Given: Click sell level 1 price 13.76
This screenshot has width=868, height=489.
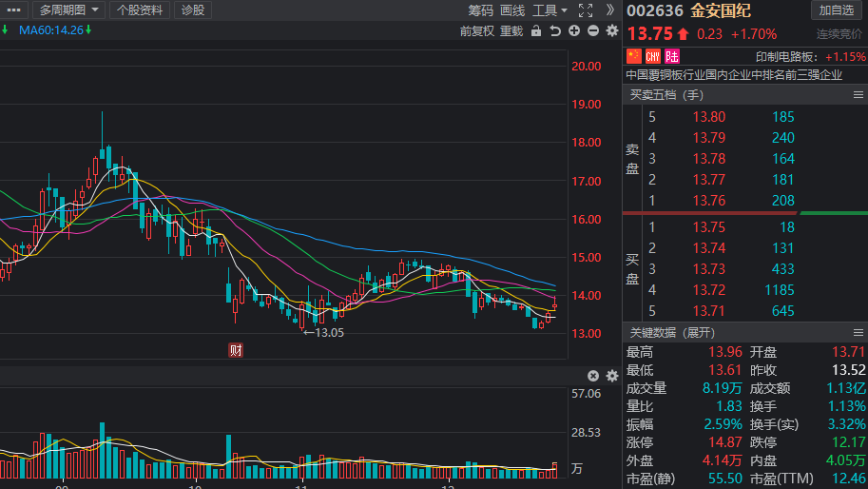Looking at the screenshot, I should (709, 201).
